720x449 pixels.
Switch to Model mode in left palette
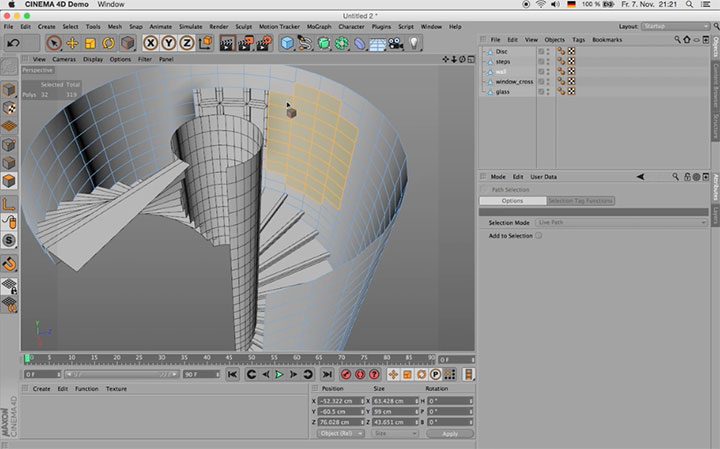9,90
